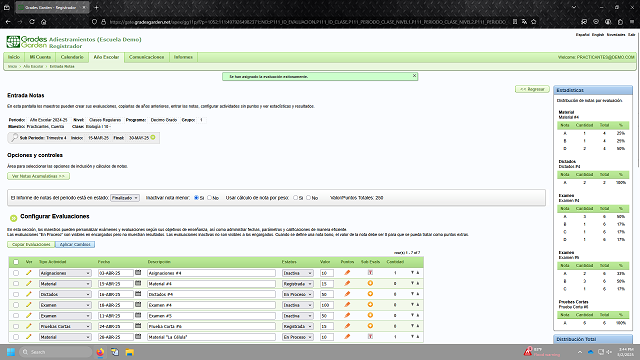Click the Windows Start button

point(11,352)
